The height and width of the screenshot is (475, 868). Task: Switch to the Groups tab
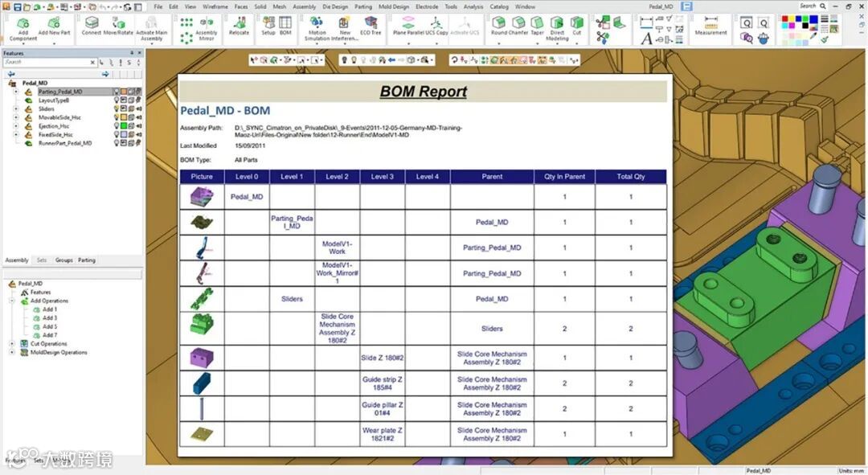tap(63, 260)
